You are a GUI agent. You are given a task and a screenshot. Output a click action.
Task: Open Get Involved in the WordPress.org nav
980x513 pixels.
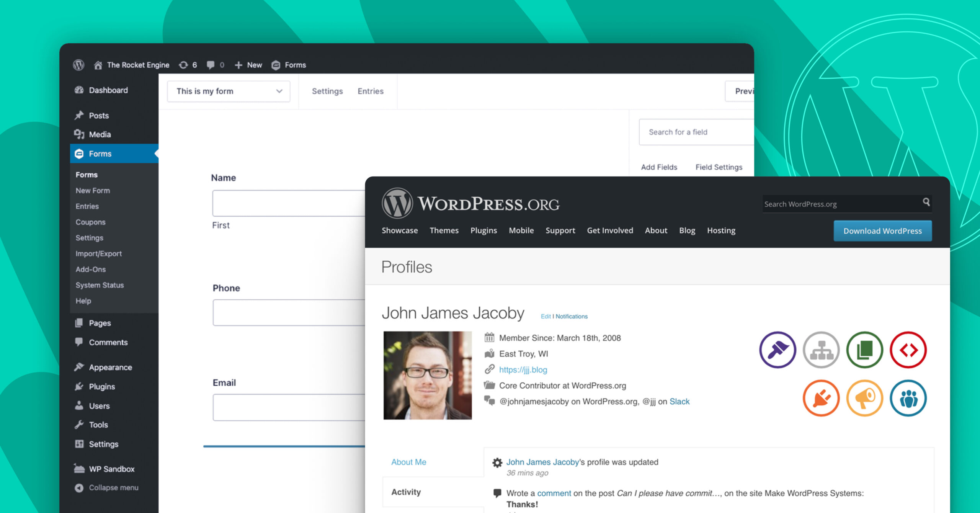pyautogui.click(x=610, y=230)
